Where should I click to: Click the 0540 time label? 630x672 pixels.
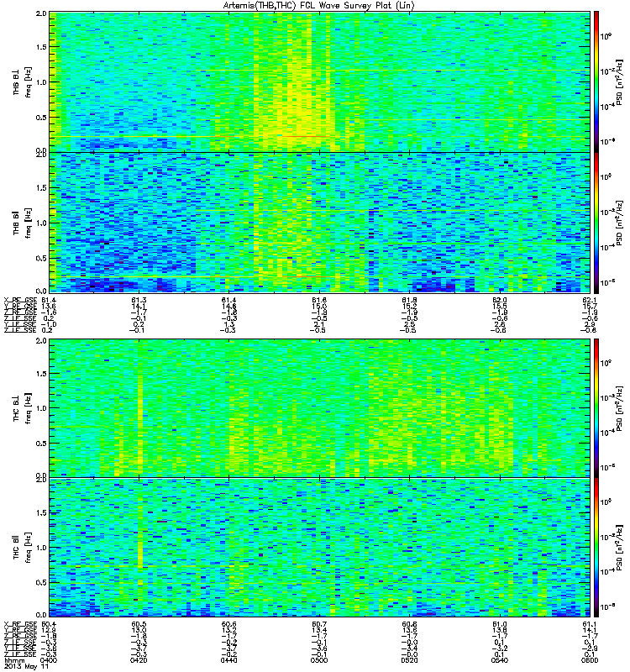coord(500,660)
